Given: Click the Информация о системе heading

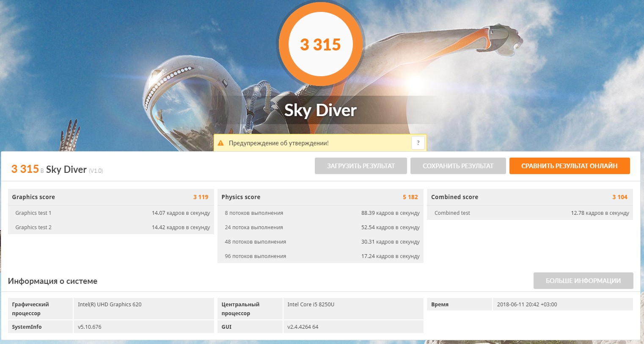Looking at the screenshot, I should (52, 281).
